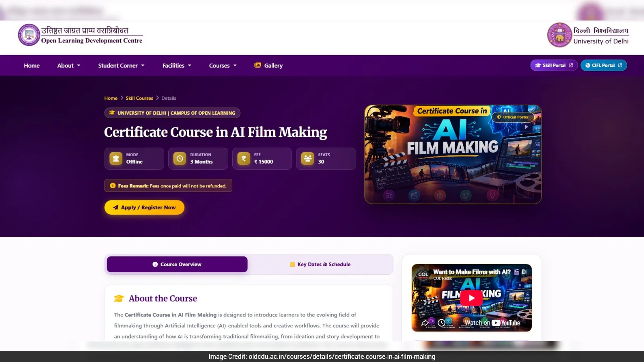
Task: Click the poster play arrow icon
Action: click(x=526, y=127)
